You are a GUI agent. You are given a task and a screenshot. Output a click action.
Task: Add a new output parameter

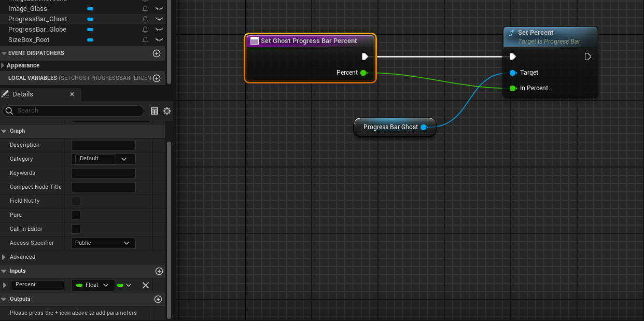click(158, 299)
